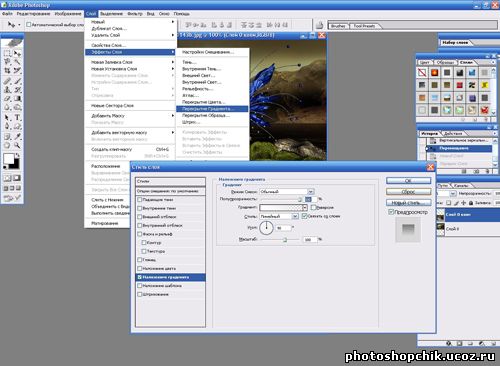
Task: Click the Scale slider handle
Action: tap(285, 240)
